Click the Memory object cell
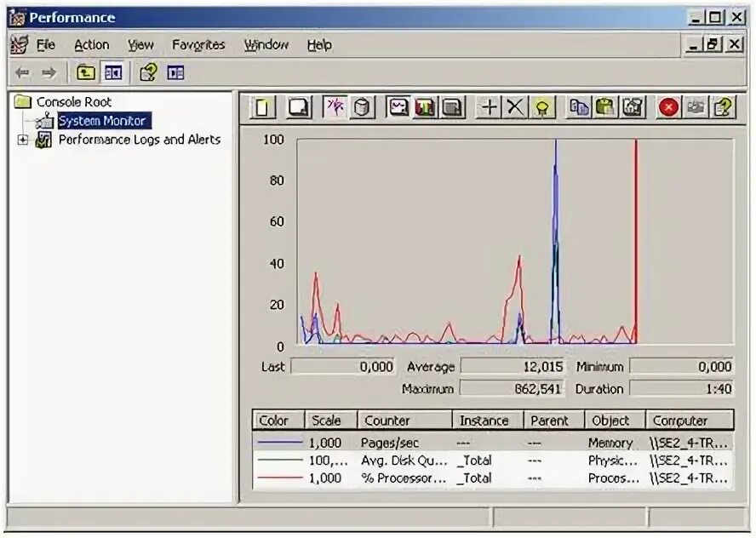Viewport: 756px width, 538px height. pos(610,443)
